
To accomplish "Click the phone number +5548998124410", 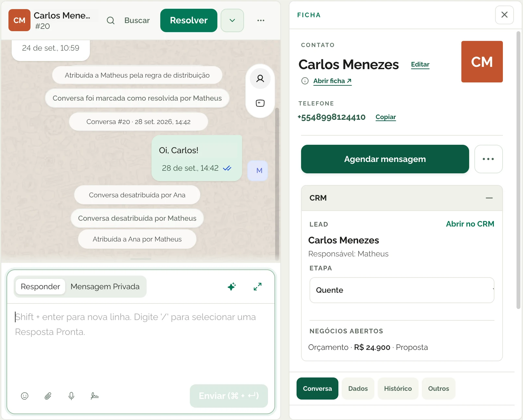I will click(332, 117).
